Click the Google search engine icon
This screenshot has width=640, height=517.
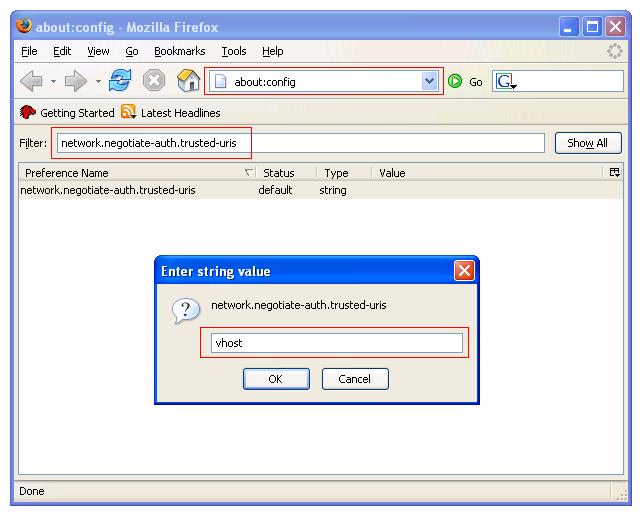click(505, 82)
